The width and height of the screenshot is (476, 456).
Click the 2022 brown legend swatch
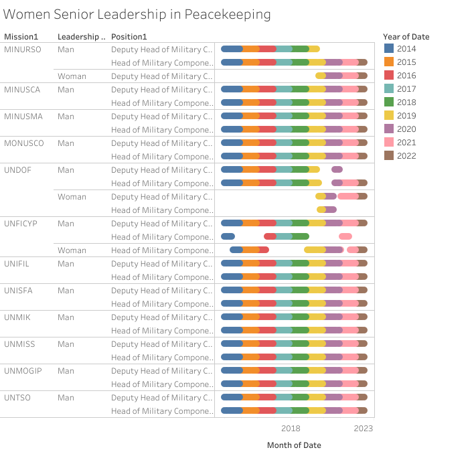click(x=389, y=156)
